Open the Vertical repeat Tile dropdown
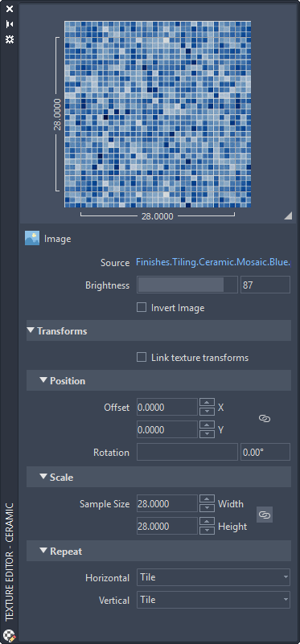300x644 pixels. tap(213, 600)
